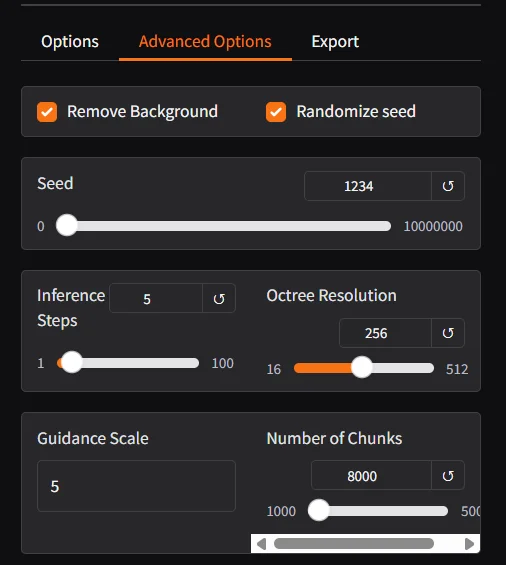Viewport: 506px width, 565px height.
Task: Open the Advanced Options tab
Action: pyautogui.click(x=205, y=41)
